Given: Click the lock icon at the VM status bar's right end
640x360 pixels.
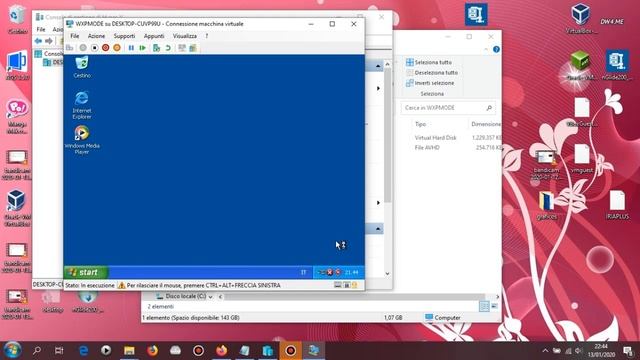Looking at the screenshot, I should click(x=355, y=285).
